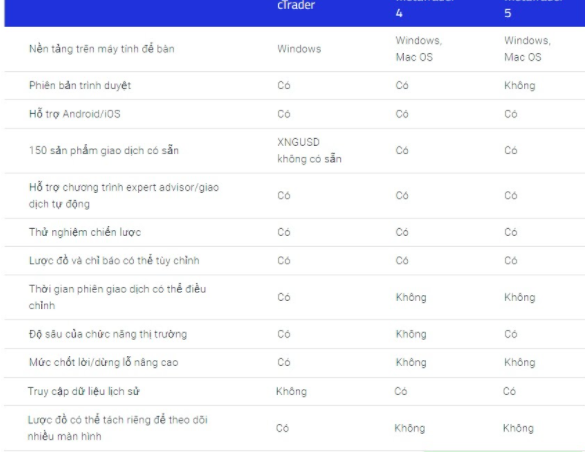Screen dimensions: 585x452
Task: Click 'Lược đồ có thể tách riêng' row label
Action: click(x=117, y=428)
